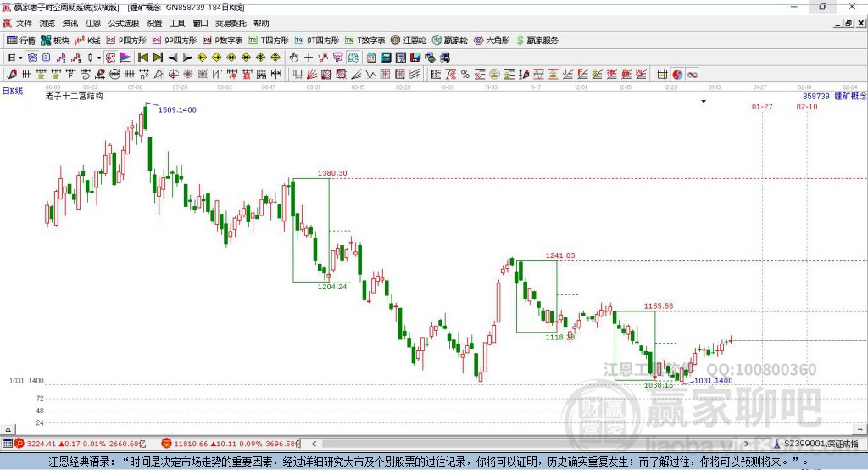The height and width of the screenshot is (470, 868).
Task: Click the horizontal scrollbar track at bottom
Action: tap(531, 444)
